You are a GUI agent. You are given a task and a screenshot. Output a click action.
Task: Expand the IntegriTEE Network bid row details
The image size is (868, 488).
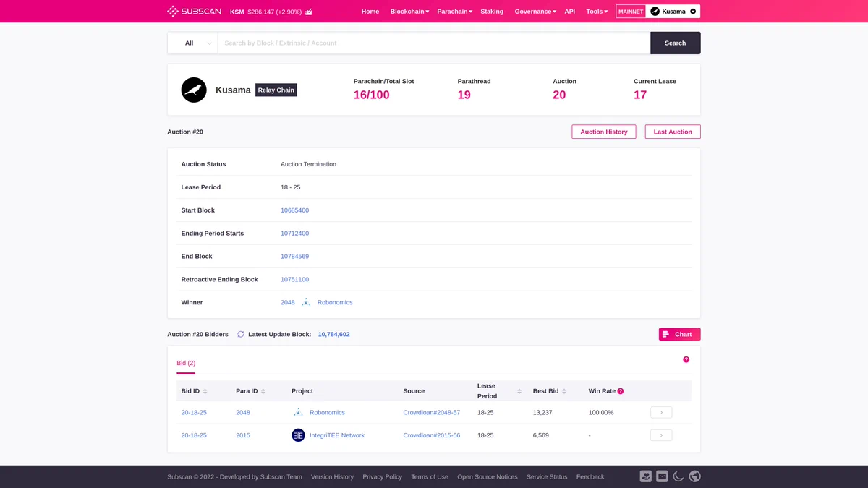(661, 435)
